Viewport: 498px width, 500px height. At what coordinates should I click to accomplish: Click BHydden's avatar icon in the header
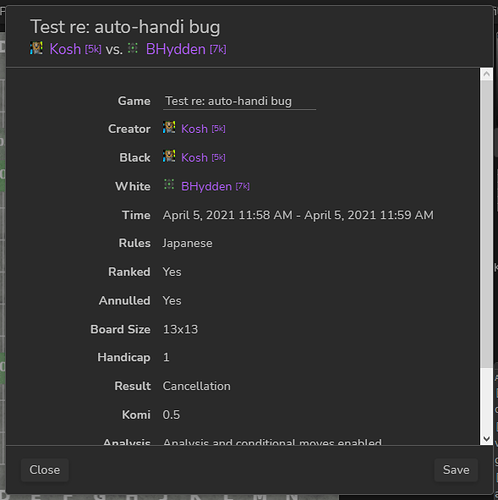[x=133, y=48]
